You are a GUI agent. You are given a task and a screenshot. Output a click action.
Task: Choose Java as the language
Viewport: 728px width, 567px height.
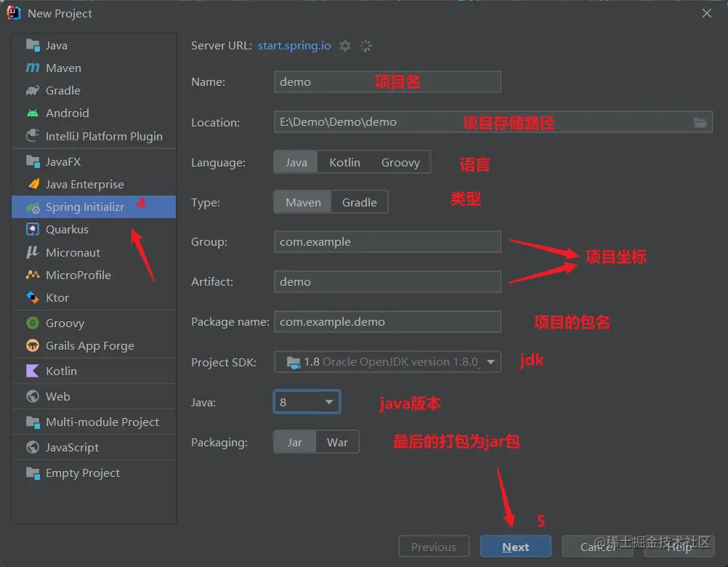(296, 163)
